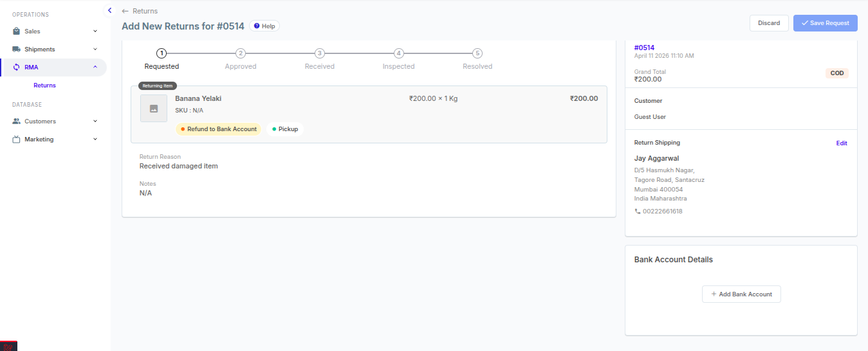
Task: Click step 1 Requested circle
Action: tap(162, 53)
